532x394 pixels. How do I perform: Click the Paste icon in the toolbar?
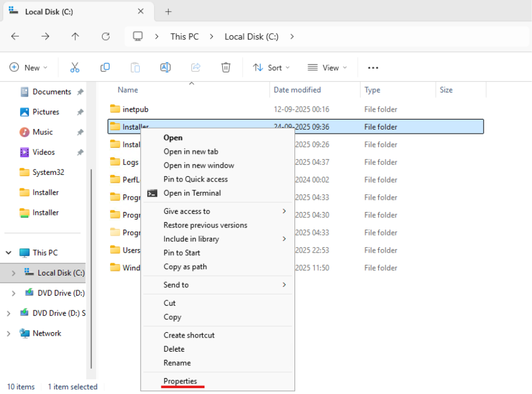point(135,67)
